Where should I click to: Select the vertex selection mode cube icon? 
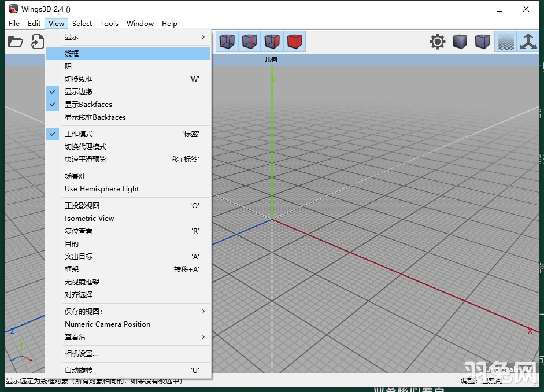227,42
